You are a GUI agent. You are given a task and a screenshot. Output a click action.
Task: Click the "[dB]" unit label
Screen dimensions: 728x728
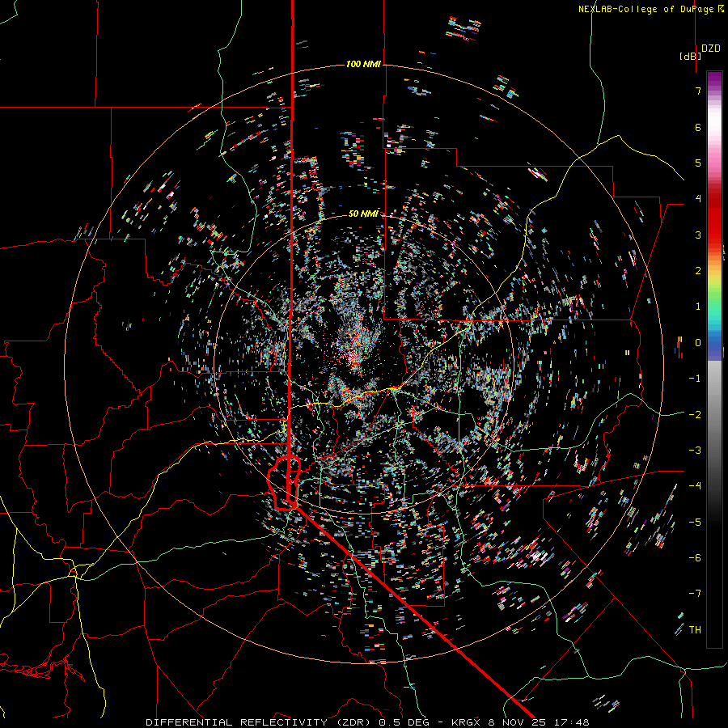click(x=691, y=56)
